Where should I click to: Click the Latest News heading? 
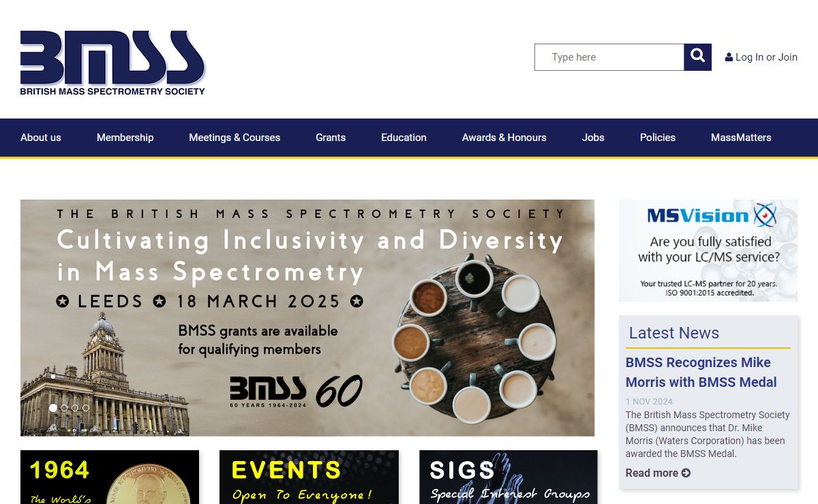[674, 333]
